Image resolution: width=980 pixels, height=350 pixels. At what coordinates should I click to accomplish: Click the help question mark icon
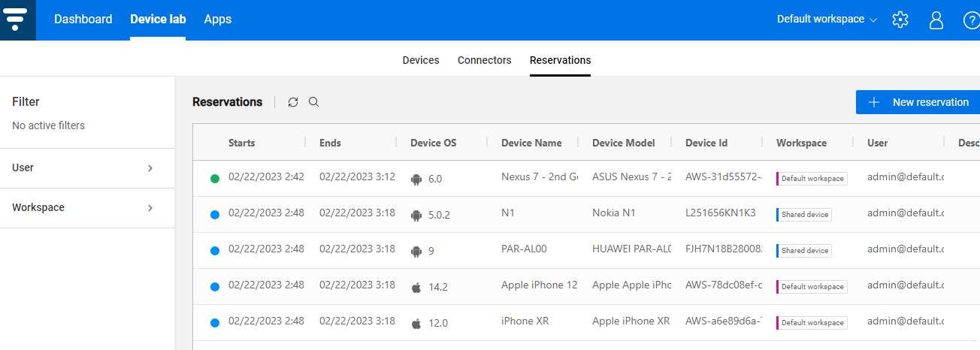[x=971, y=20]
